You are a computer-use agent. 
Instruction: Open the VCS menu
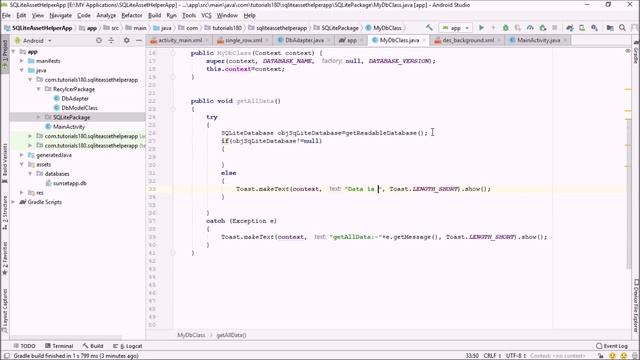coord(206,16)
